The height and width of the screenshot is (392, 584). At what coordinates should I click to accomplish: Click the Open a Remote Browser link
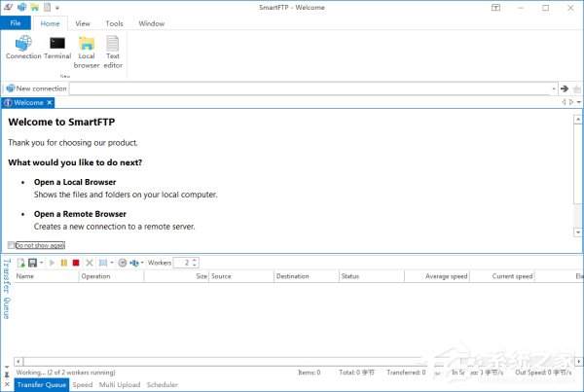click(x=80, y=214)
